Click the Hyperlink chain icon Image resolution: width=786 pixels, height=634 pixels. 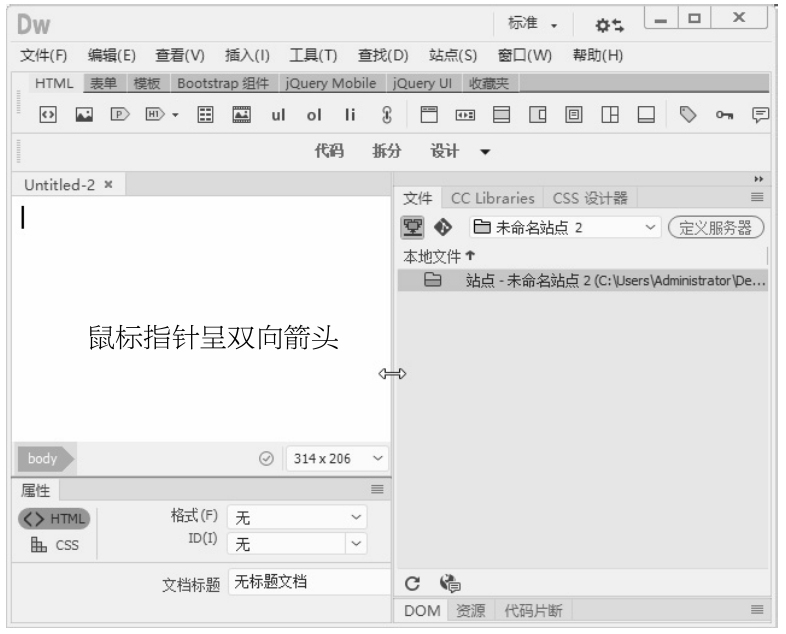click(x=386, y=115)
